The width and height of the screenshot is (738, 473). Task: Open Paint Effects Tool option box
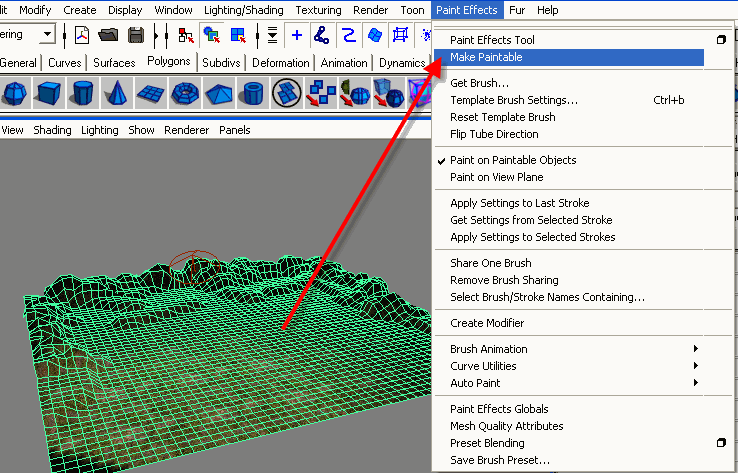[x=721, y=40]
